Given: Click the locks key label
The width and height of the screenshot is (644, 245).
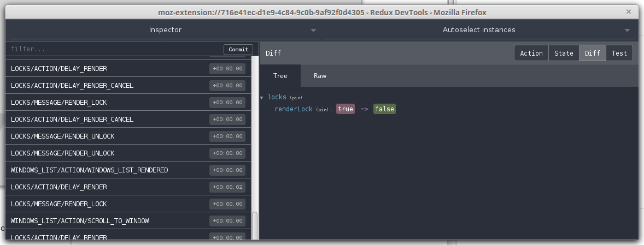Looking at the screenshot, I should click(x=277, y=97).
